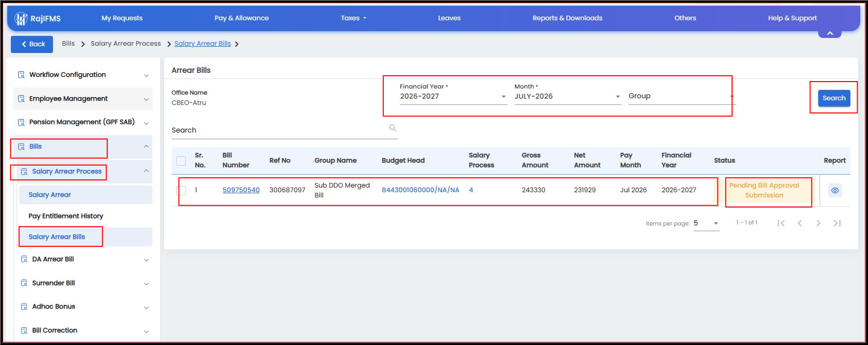The width and height of the screenshot is (868, 345).
Task: Collapse the Salary Arrear Process section
Action: point(146,171)
